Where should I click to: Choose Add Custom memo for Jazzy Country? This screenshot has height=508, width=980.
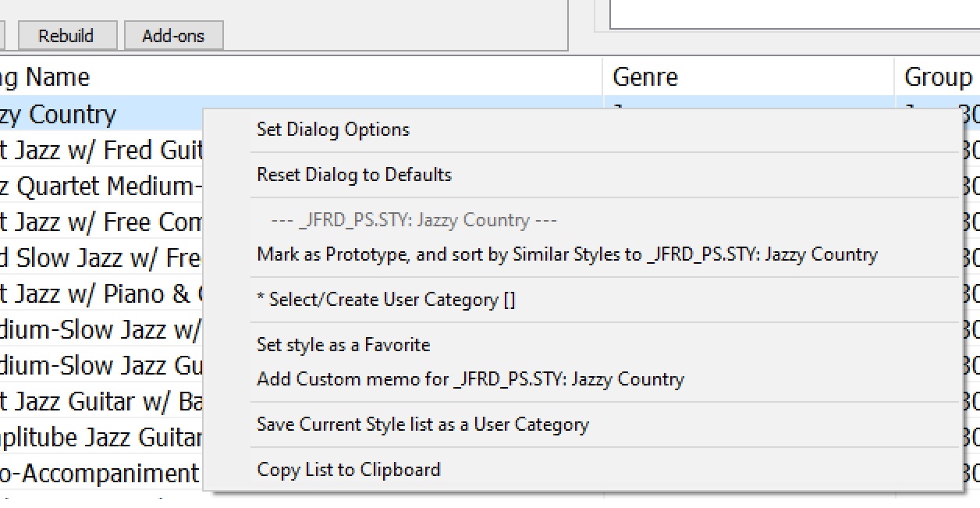[x=470, y=380]
